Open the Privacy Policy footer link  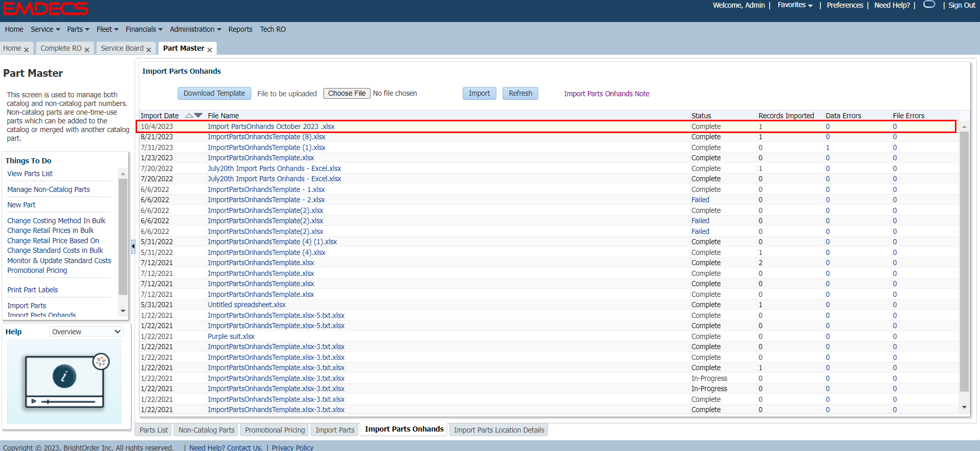click(x=293, y=447)
